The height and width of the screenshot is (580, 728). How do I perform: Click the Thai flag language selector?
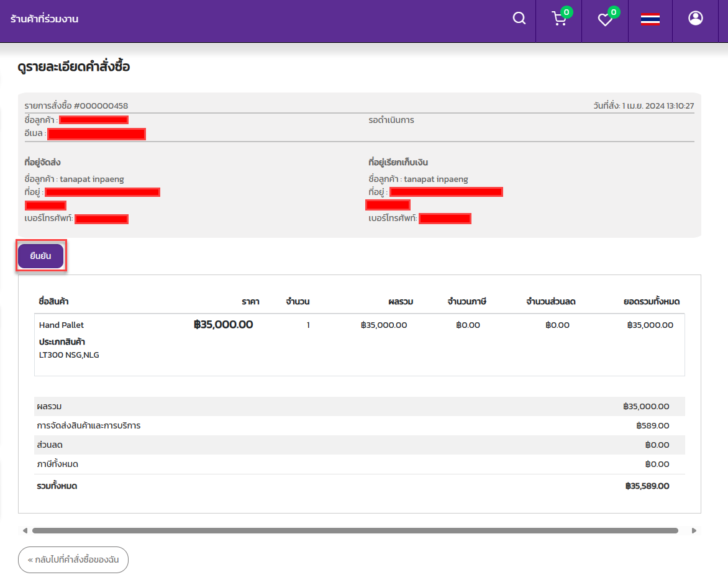click(650, 19)
